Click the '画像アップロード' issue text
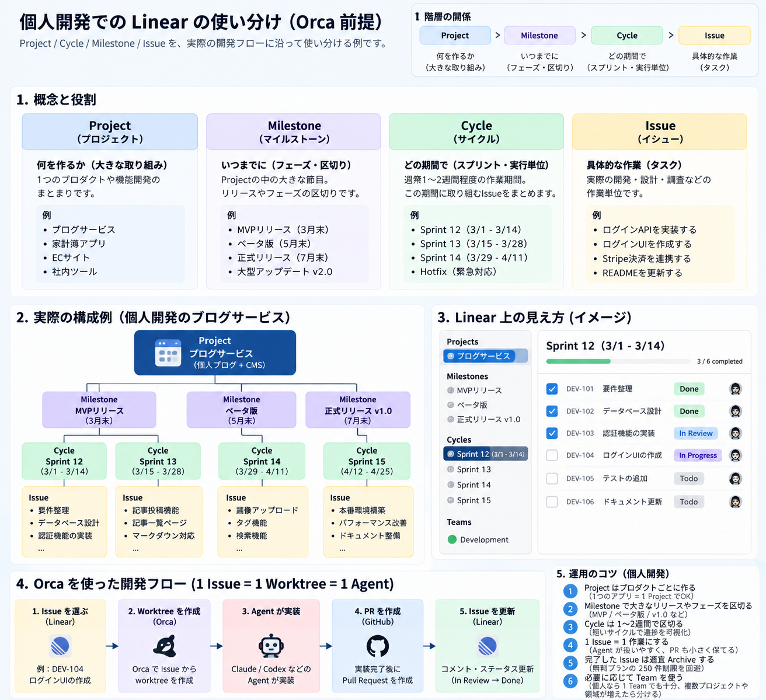766x700 pixels. tap(267, 510)
